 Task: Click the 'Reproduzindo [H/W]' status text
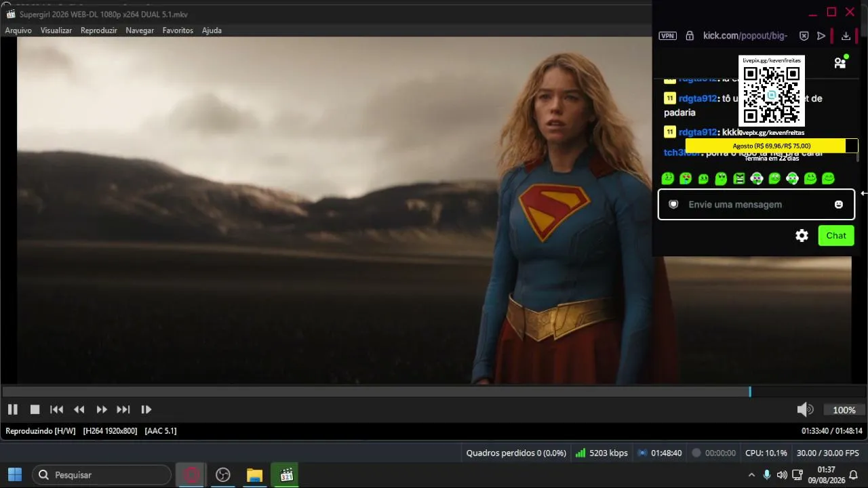coord(41,431)
